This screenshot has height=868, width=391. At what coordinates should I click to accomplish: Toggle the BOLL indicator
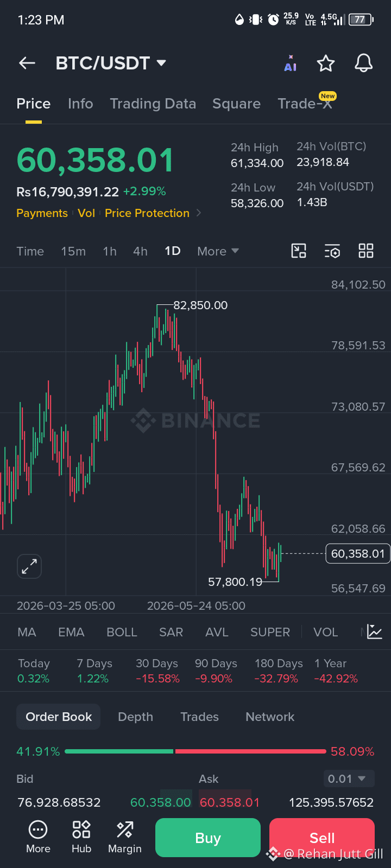(122, 632)
